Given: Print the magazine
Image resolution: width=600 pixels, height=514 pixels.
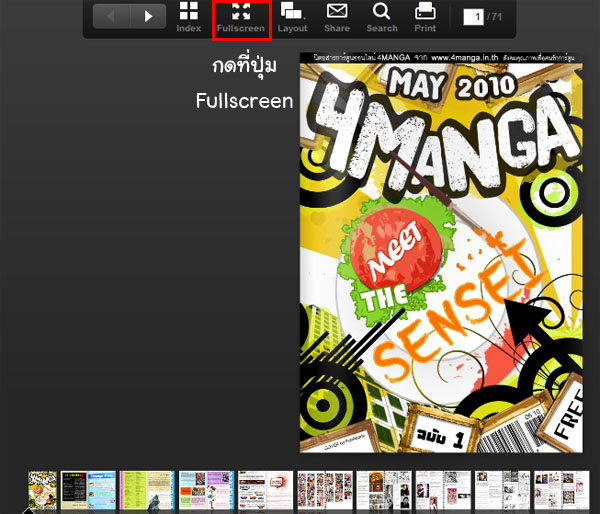Looking at the screenshot, I should point(425,17).
